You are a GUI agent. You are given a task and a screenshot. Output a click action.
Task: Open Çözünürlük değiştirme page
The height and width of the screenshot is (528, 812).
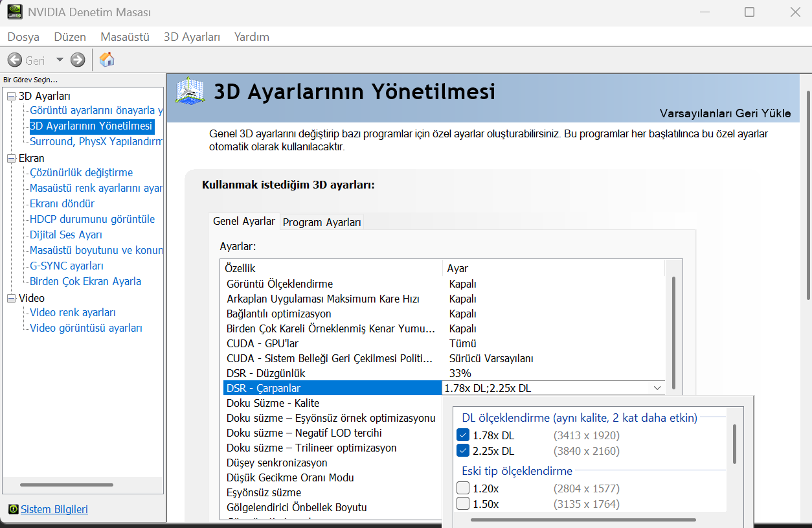(82, 172)
